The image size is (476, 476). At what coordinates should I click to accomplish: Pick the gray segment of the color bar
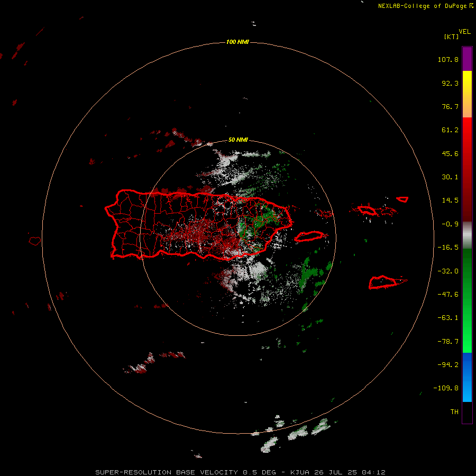tap(467, 235)
